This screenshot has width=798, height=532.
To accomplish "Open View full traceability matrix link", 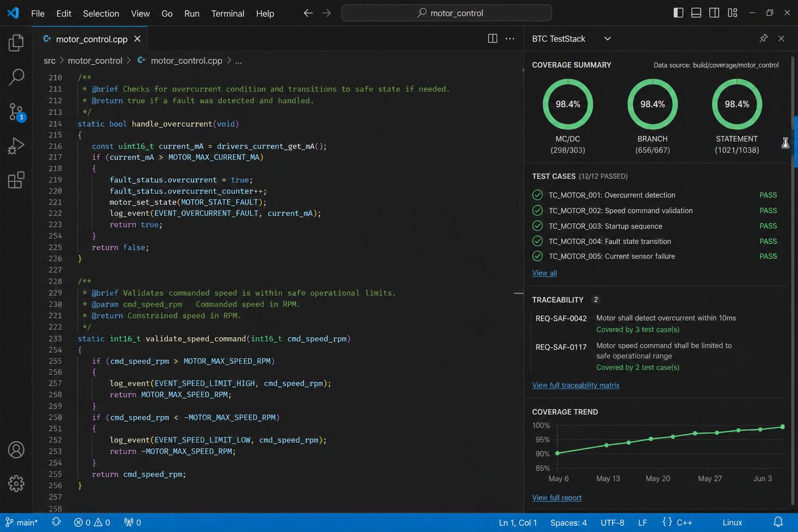I will point(576,385).
